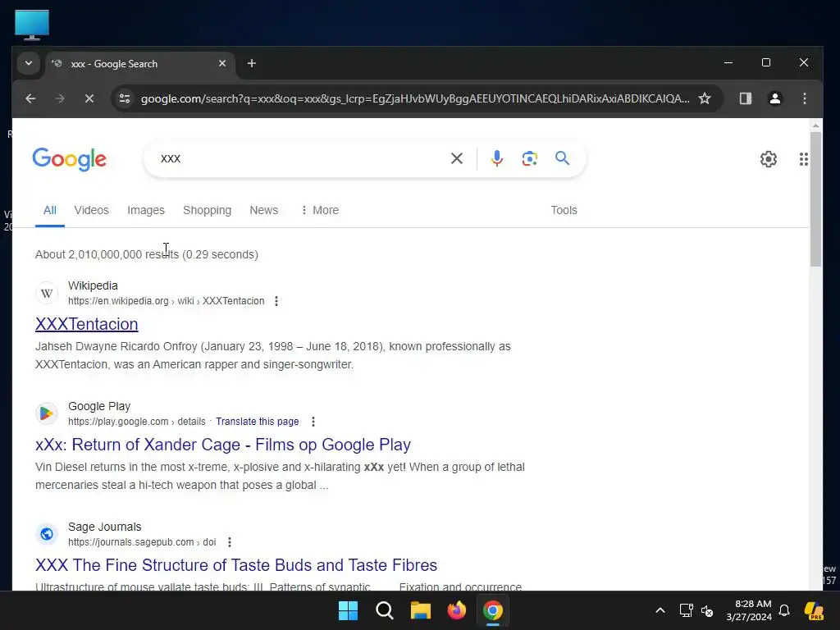Open the Windows Start menu
This screenshot has width=840, height=630.
[x=348, y=610]
